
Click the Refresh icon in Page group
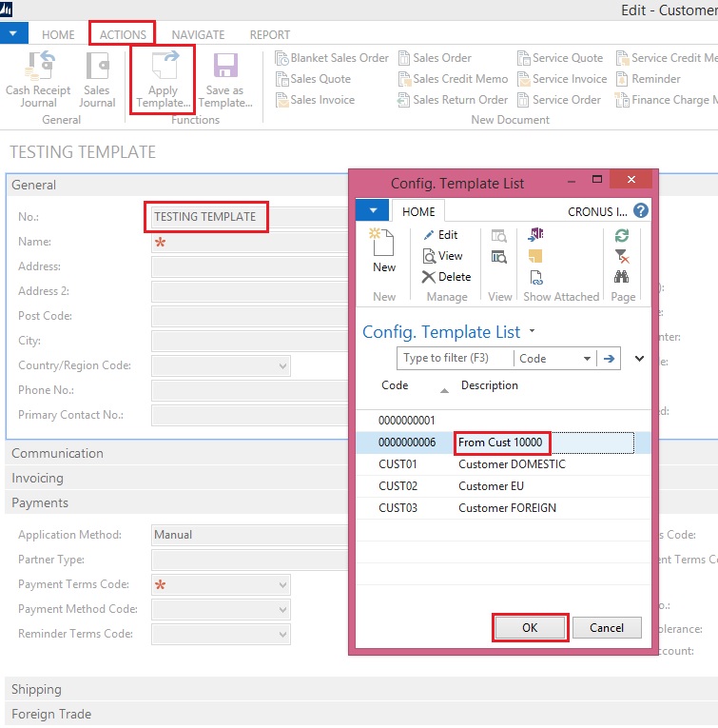(x=622, y=235)
